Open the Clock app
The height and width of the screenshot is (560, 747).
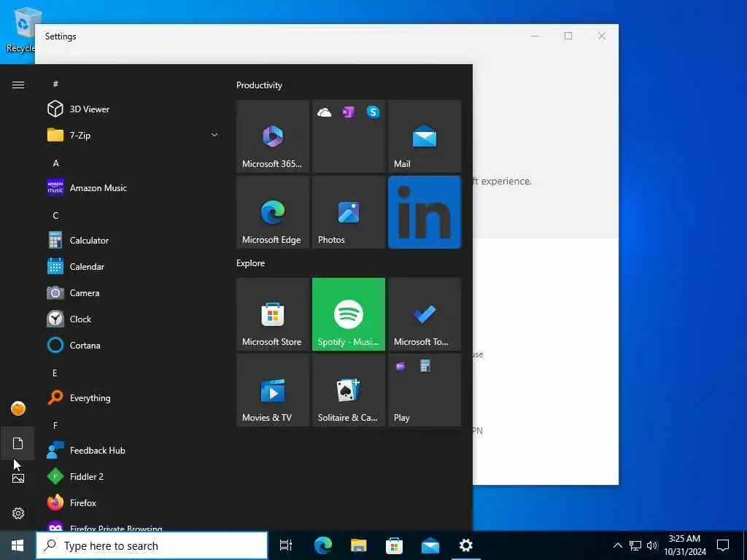133,319
